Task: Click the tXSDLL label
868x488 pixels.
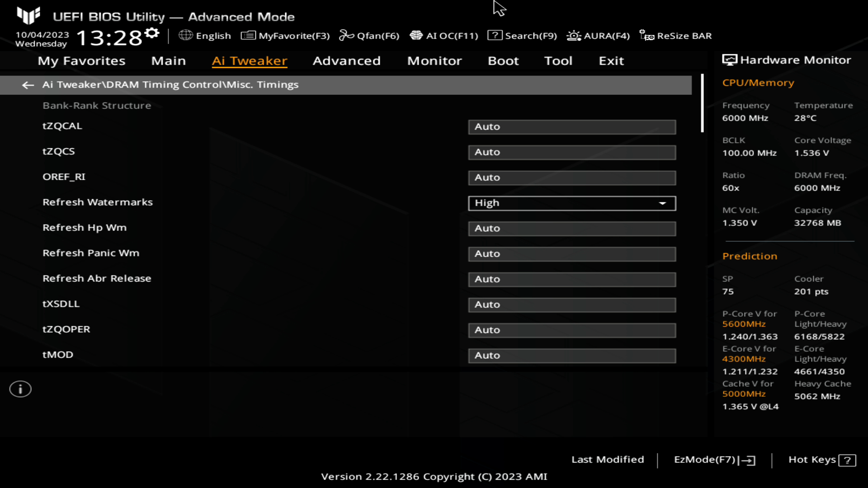Action: click(61, 304)
